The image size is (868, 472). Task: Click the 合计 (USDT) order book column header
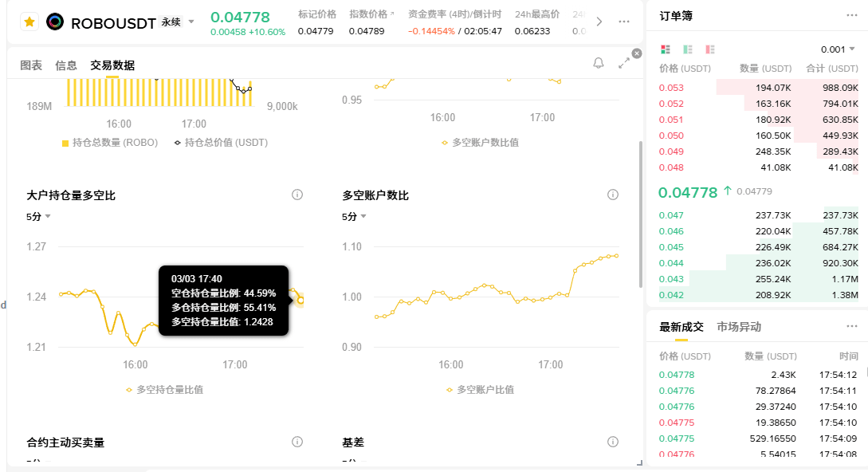tap(832, 69)
